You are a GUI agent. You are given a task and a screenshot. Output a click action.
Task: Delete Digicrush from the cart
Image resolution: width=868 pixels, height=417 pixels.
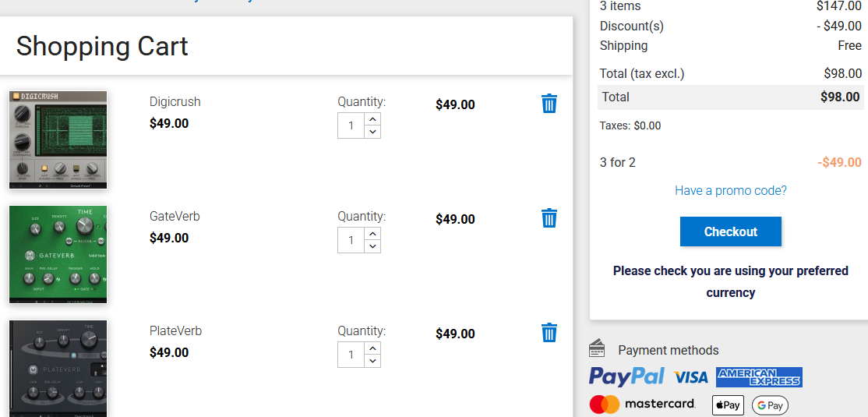[x=549, y=104]
